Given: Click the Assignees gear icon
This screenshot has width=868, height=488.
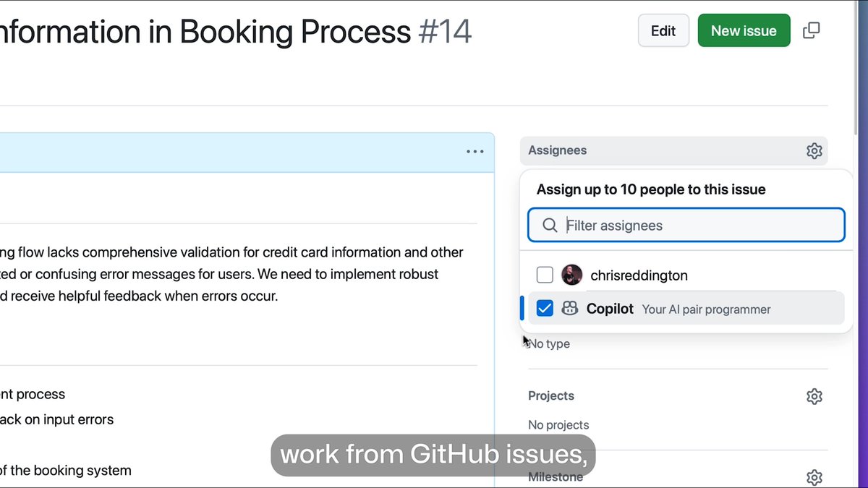Looking at the screenshot, I should tap(814, 150).
